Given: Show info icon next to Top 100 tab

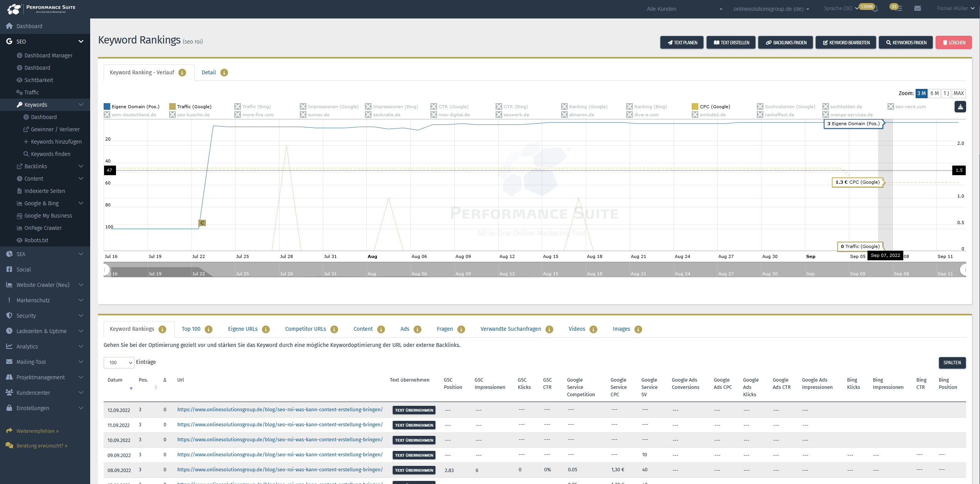Looking at the screenshot, I should click(x=208, y=329).
